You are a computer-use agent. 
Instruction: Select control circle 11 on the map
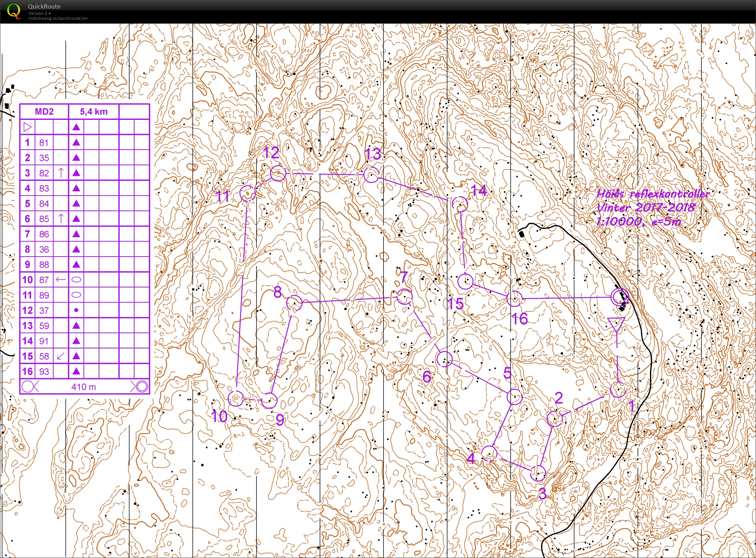248,194
